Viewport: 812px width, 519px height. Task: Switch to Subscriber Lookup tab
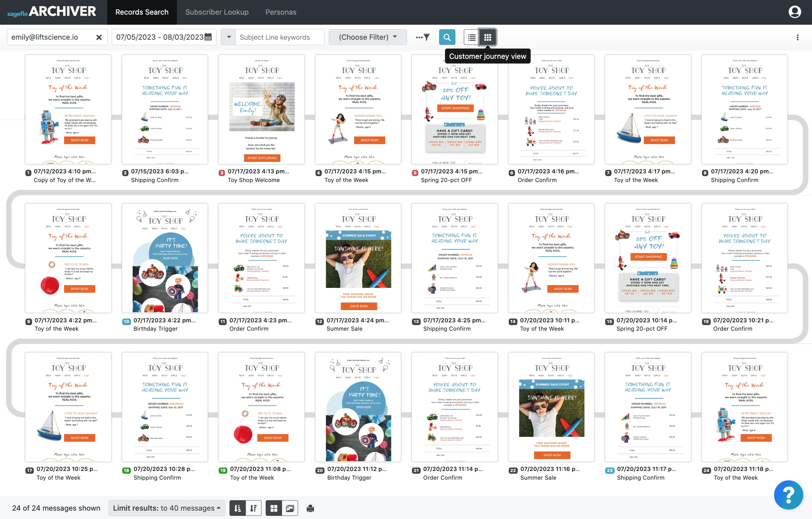pos(217,12)
